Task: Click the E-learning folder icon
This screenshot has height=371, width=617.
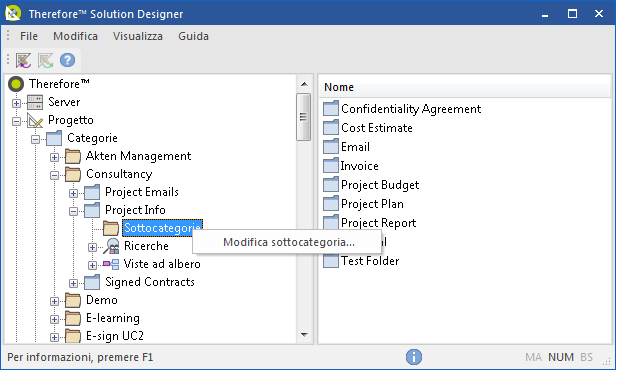Action: click(73, 318)
